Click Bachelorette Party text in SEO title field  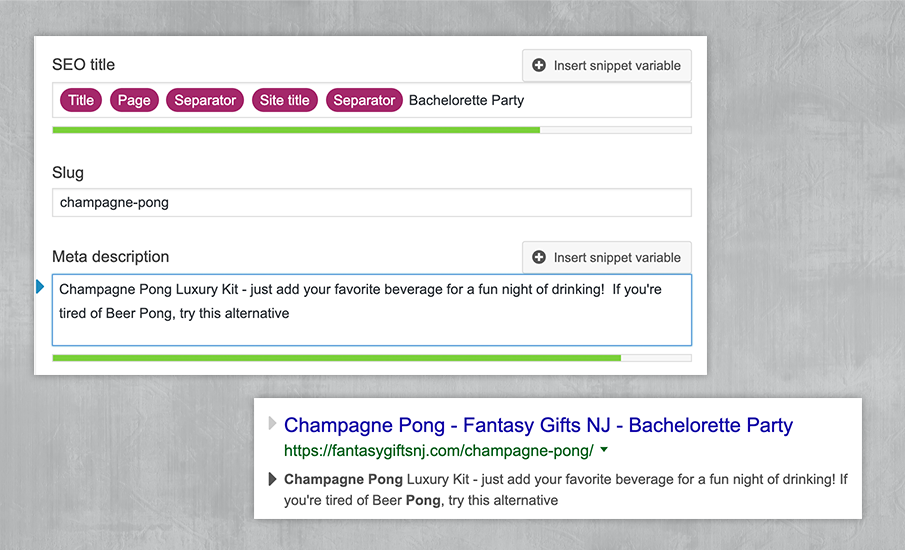coord(466,100)
